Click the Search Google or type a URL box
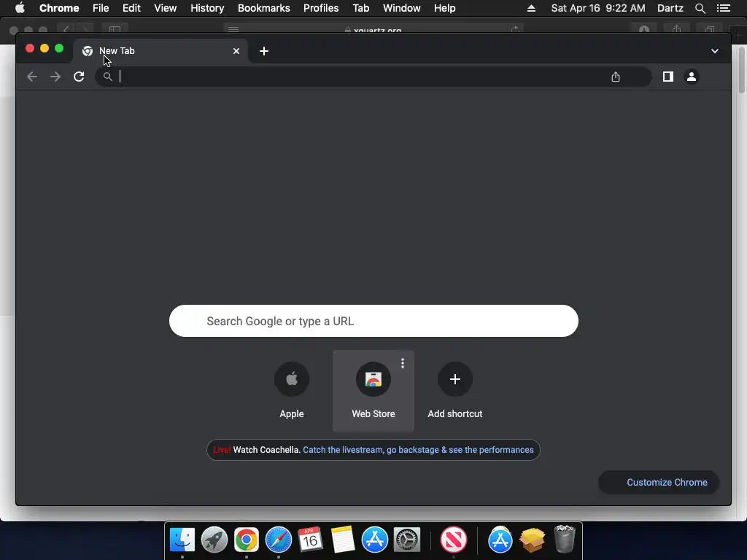The height and width of the screenshot is (560, 747). coord(373,321)
